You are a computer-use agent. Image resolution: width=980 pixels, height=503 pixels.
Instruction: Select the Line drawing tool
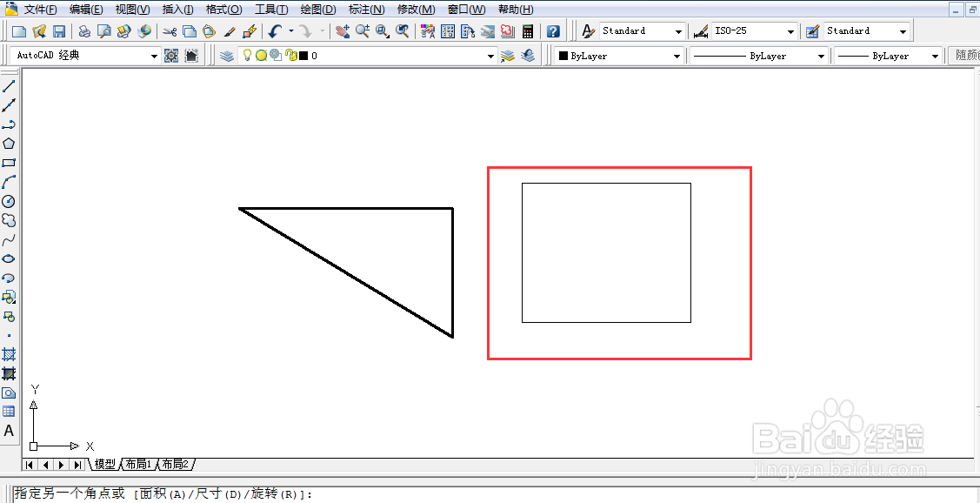click(9, 86)
